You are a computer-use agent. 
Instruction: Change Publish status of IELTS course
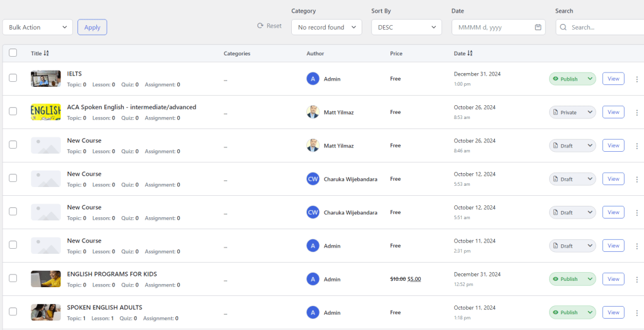tap(572, 79)
